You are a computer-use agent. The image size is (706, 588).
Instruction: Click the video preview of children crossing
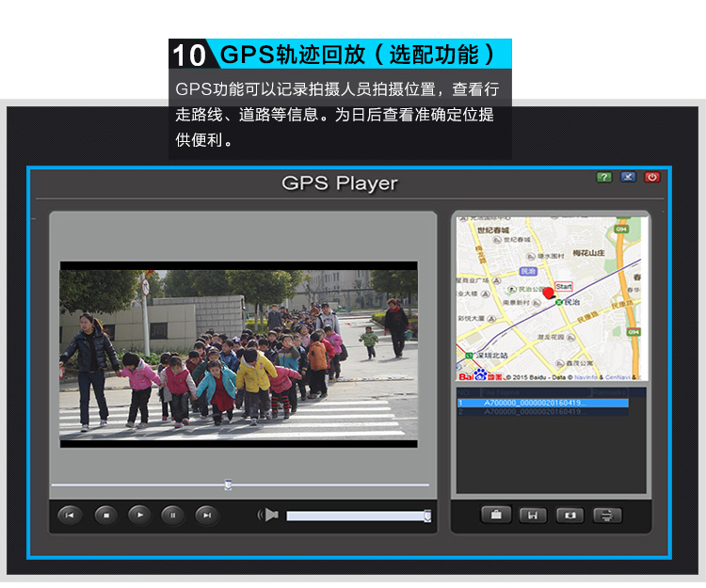(x=238, y=354)
